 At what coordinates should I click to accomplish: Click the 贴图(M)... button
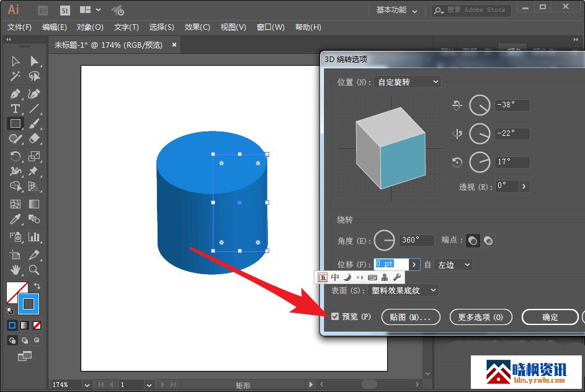pos(410,317)
